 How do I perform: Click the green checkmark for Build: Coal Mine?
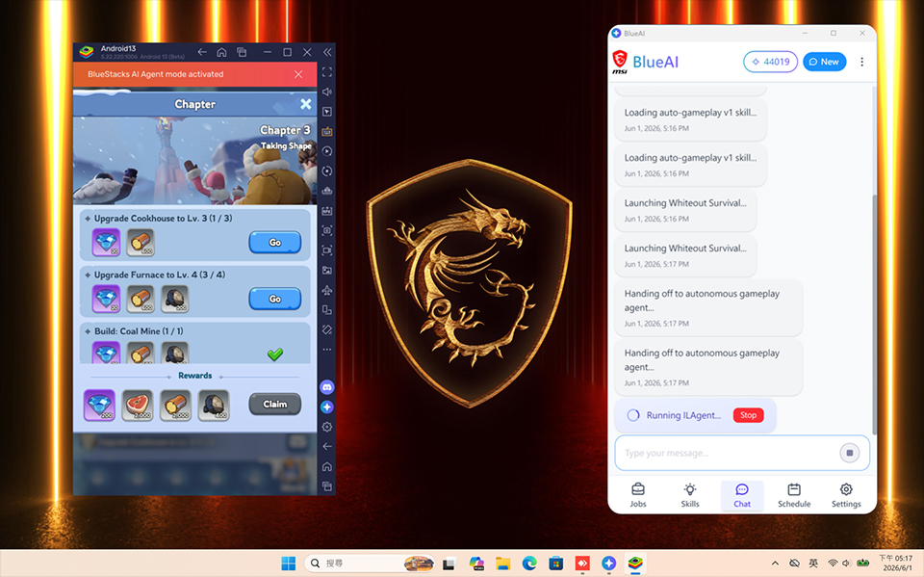coord(274,354)
